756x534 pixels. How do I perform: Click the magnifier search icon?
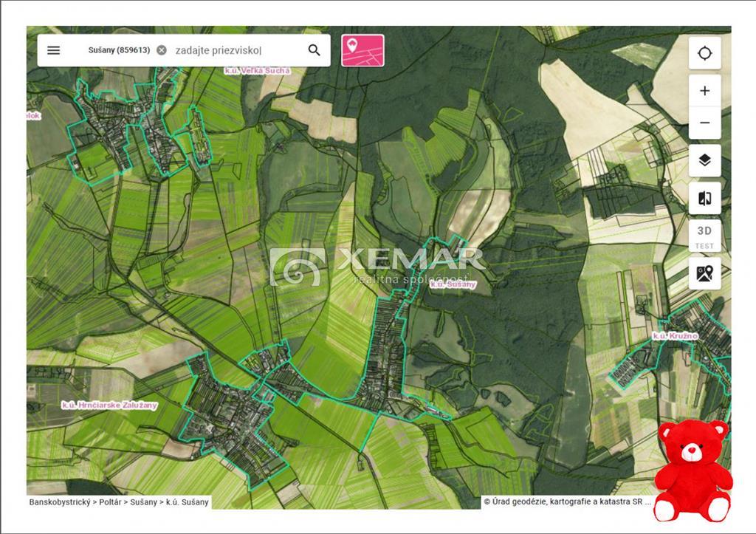click(315, 50)
